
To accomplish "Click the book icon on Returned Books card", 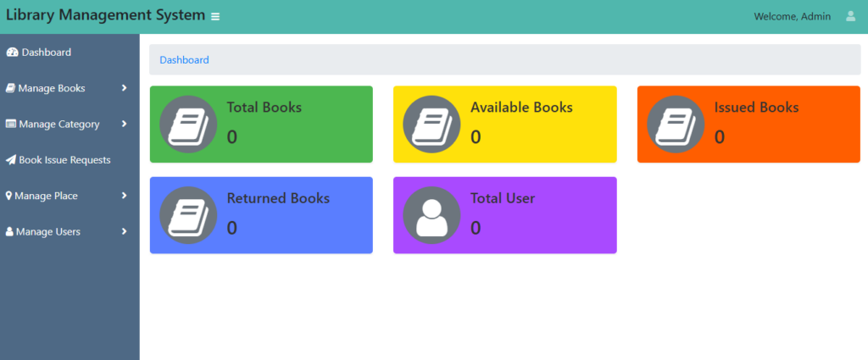I will [x=188, y=215].
